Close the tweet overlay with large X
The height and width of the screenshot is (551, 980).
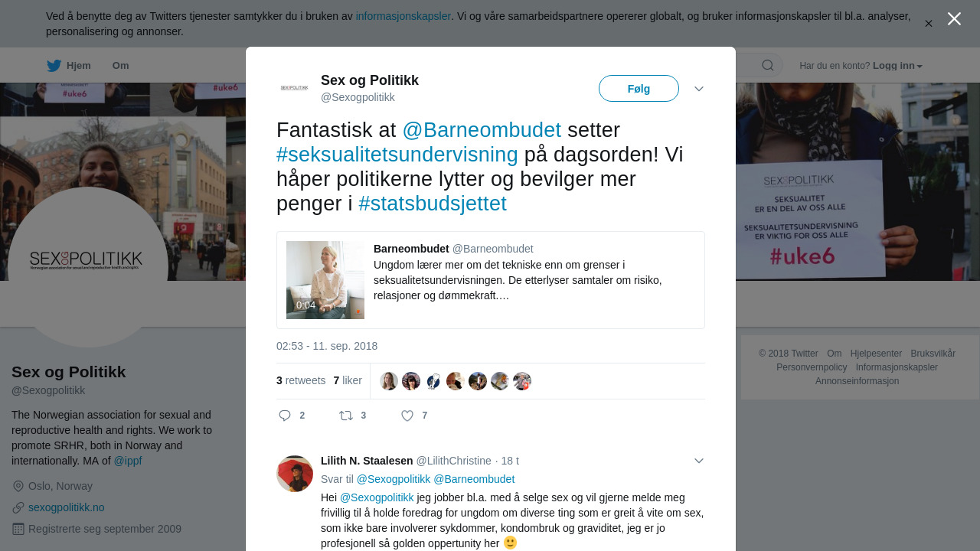(954, 19)
